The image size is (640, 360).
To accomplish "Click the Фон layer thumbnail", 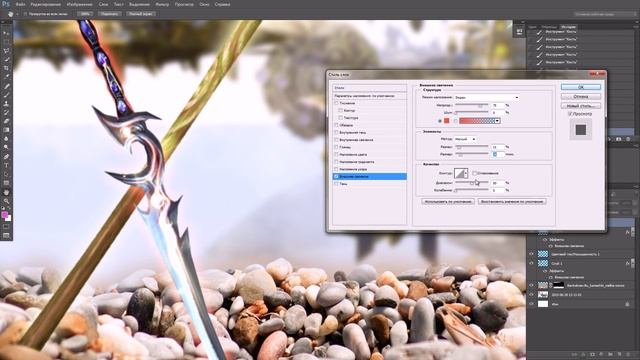I will click(543, 304).
